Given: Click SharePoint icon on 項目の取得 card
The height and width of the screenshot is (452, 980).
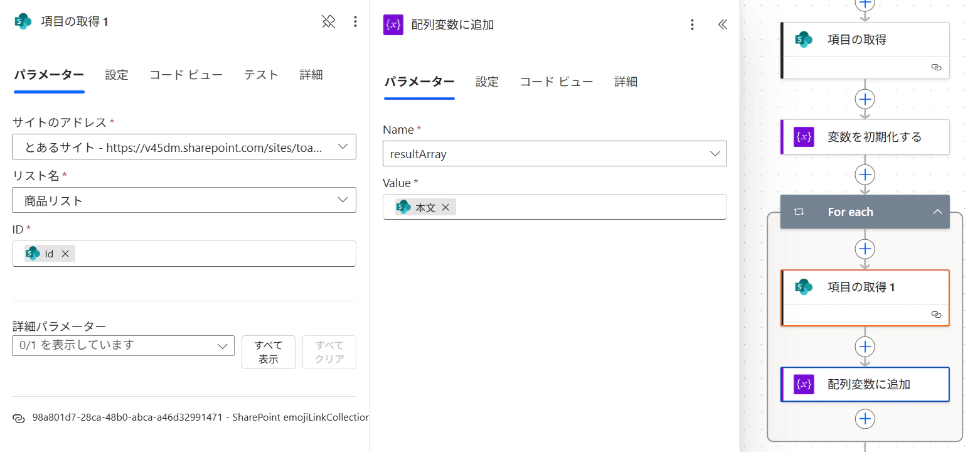Looking at the screenshot, I should [804, 40].
